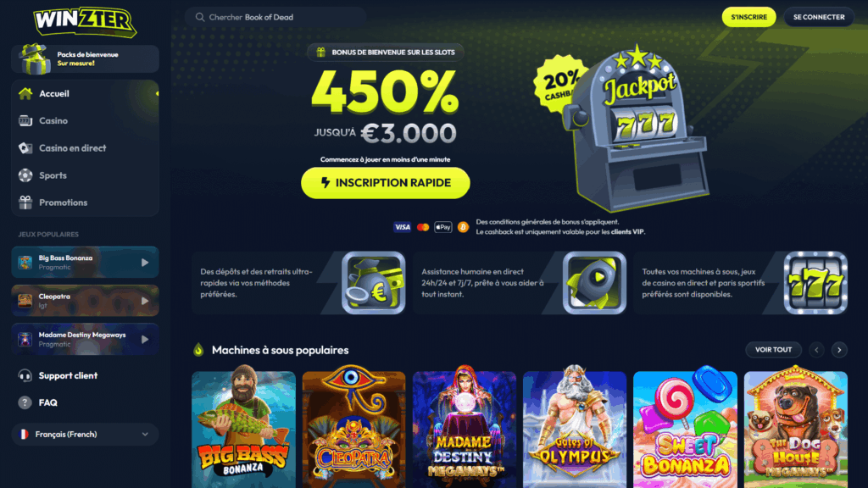Open FAQ question mark icon
The width and height of the screenshot is (868, 488).
[25, 402]
